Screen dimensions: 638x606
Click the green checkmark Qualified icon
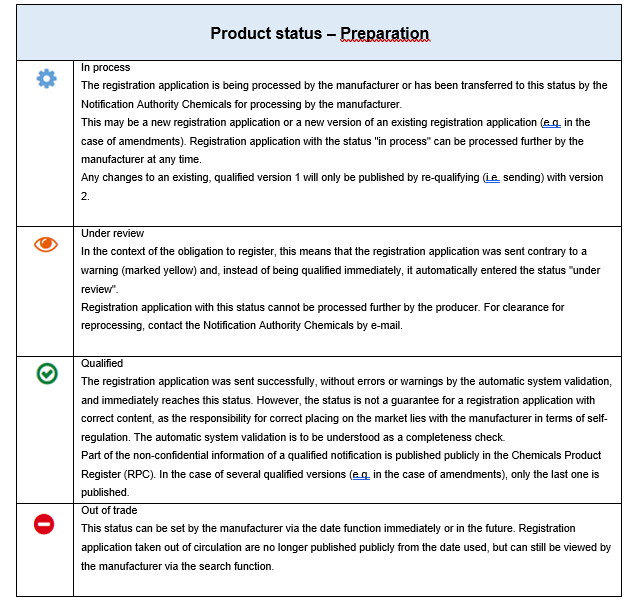[46, 373]
